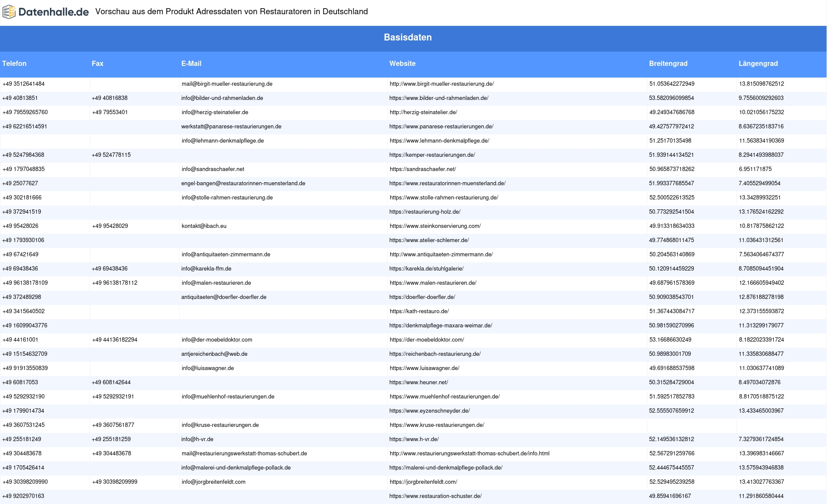Click website https://www.luisawagner.de/
Viewport: 827px width, 504px height.
(x=425, y=368)
